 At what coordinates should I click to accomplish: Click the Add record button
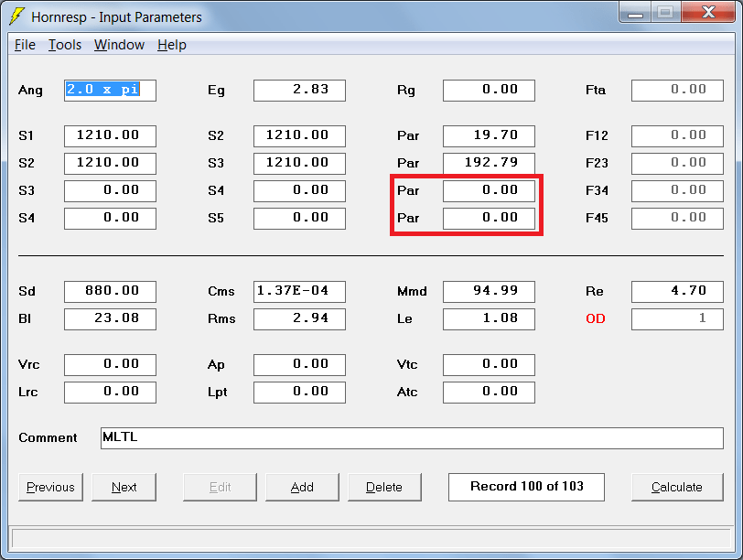tap(302, 487)
